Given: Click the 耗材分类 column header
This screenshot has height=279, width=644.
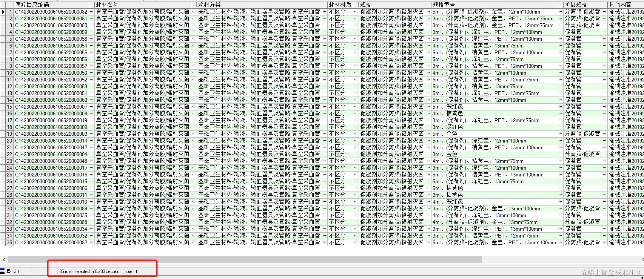Looking at the screenshot, I should coord(262,5).
